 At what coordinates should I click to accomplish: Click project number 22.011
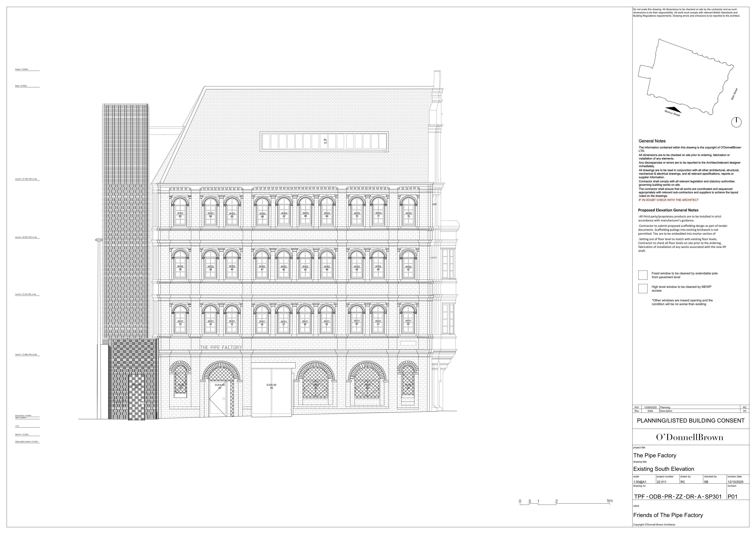pos(661,482)
